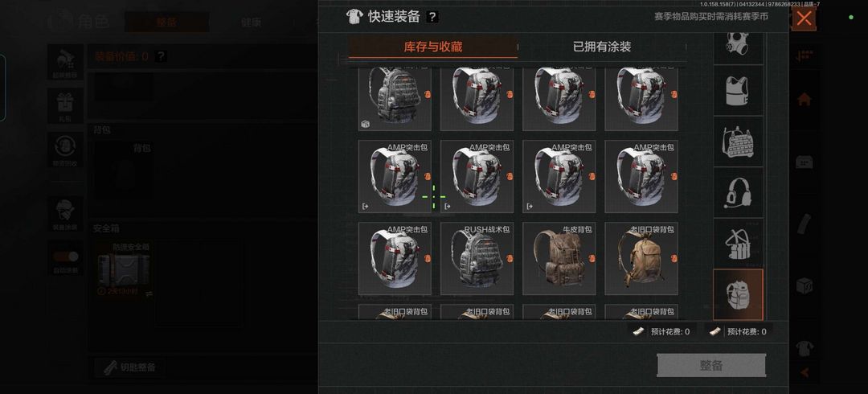
Task: Click the orange home icon on right edge
Action: pyautogui.click(x=804, y=100)
